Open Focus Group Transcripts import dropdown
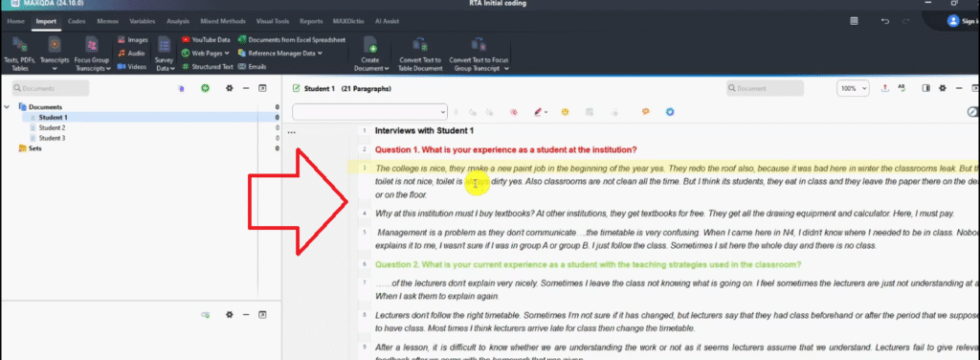This screenshot has height=360, width=980. [92, 54]
